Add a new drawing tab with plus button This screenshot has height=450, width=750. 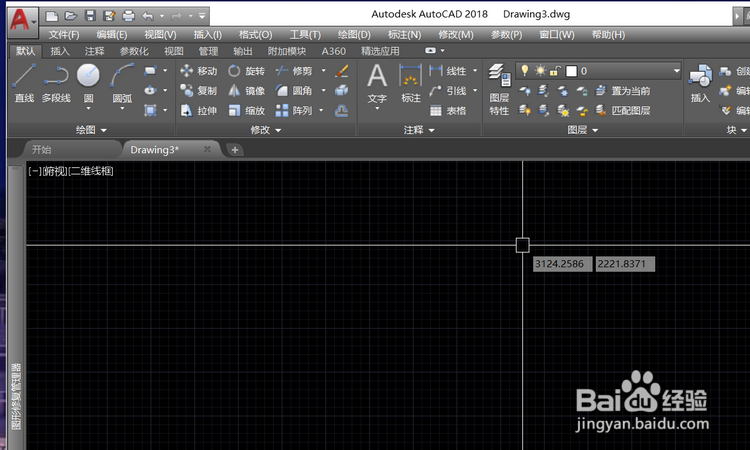234,150
